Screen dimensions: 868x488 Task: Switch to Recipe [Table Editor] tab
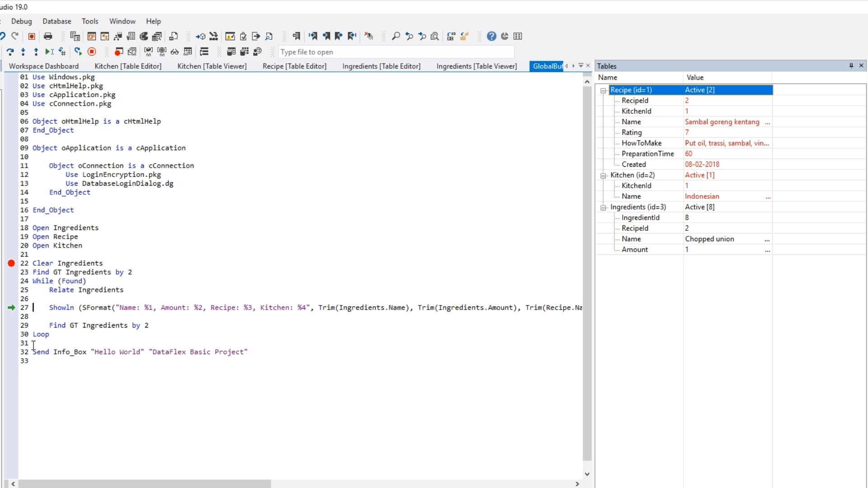[294, 66]
